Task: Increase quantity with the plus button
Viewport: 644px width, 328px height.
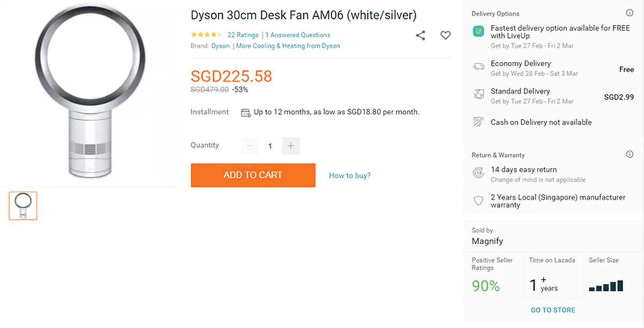Action: pyautogui.click(x=291, y=146)
